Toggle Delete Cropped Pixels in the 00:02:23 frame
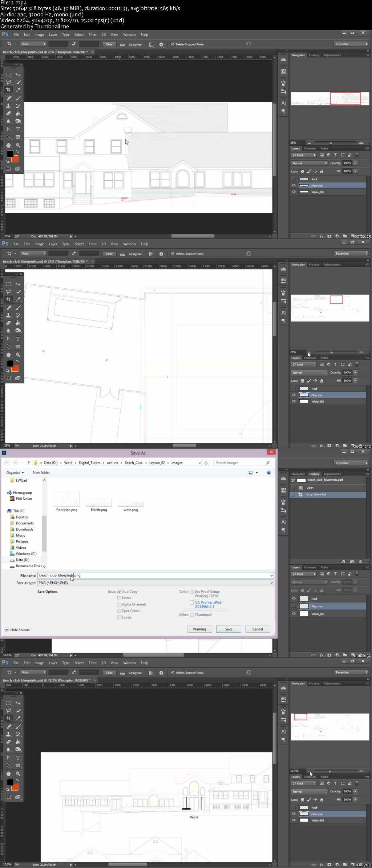 pos(173,44)
